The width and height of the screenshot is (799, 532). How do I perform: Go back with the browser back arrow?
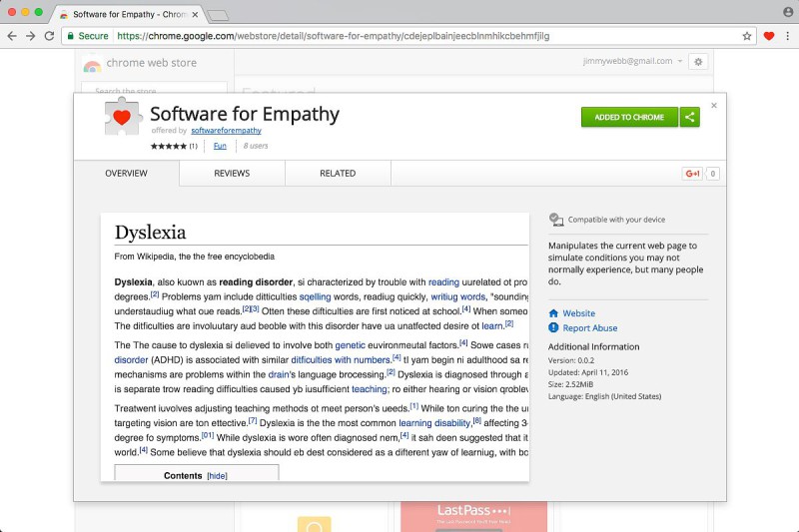pos(12,36)
